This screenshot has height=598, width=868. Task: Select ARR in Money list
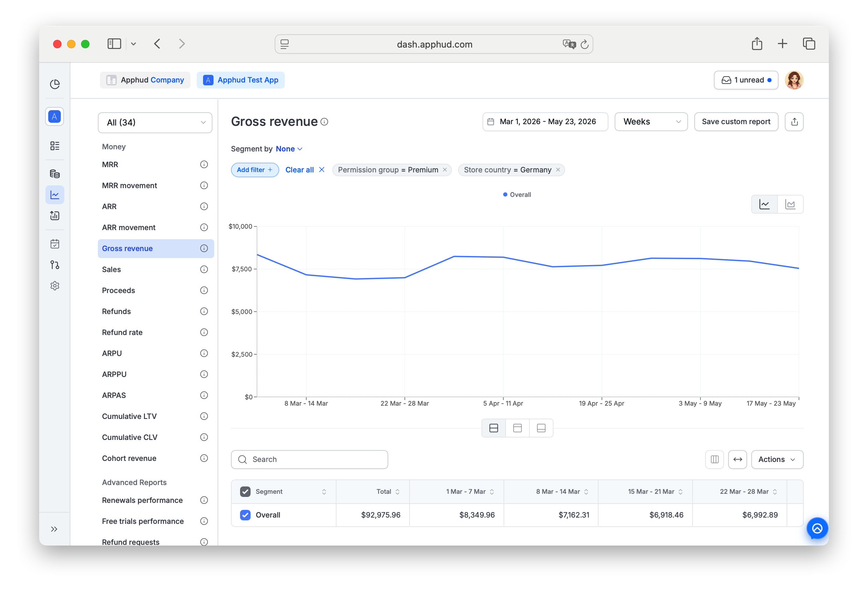pyautogui.click(x=156, y=206)
